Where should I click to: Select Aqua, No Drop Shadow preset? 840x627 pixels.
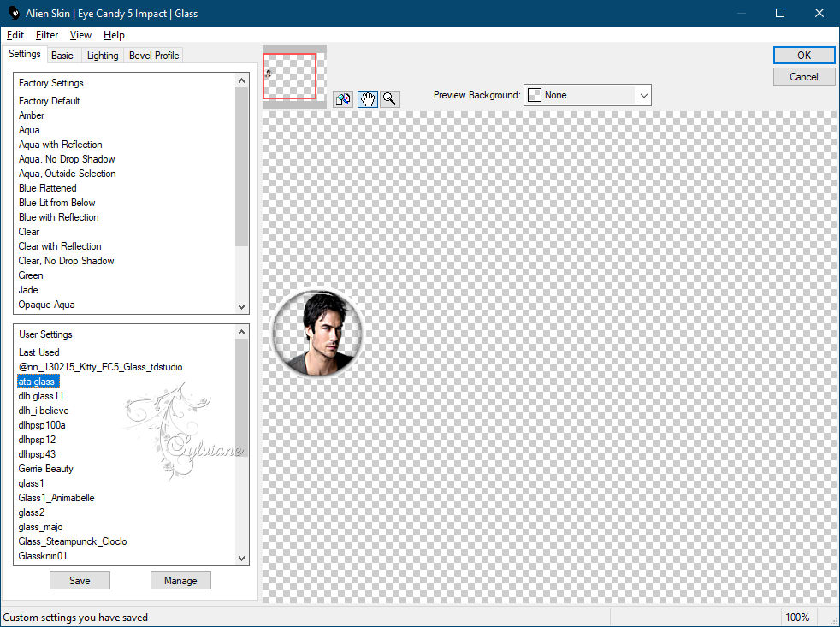tap(67, 158)
